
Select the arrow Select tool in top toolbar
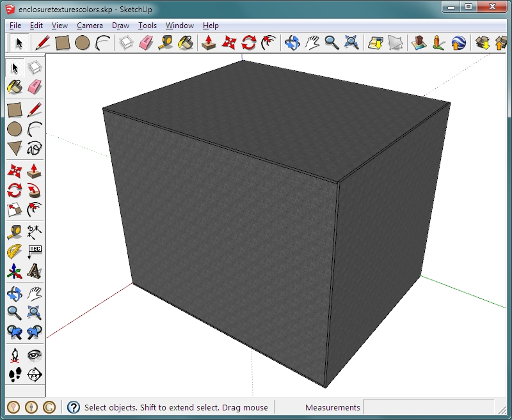(x=19, y=43)
